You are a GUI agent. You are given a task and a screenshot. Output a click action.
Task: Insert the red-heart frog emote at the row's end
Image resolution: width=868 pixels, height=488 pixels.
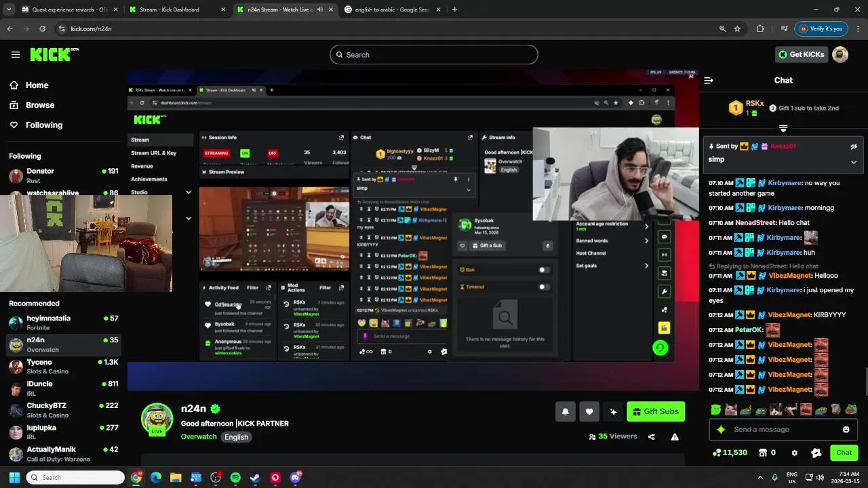pos(851,409)
